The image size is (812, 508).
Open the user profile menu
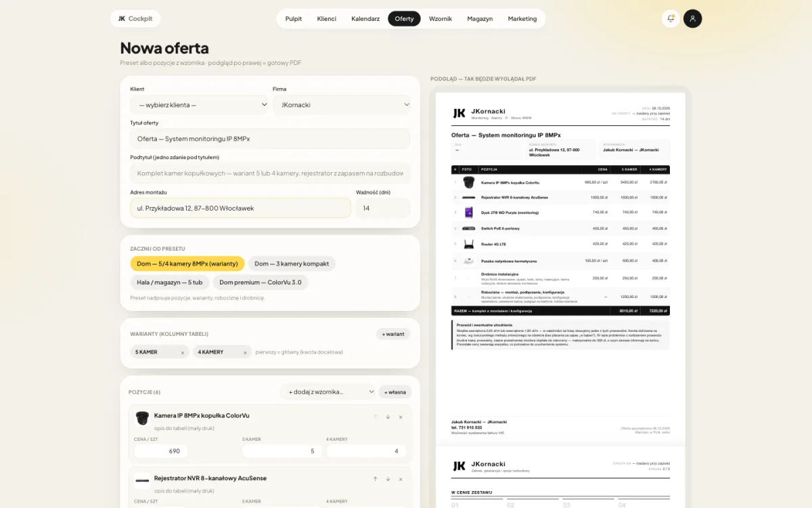point(692,18)
